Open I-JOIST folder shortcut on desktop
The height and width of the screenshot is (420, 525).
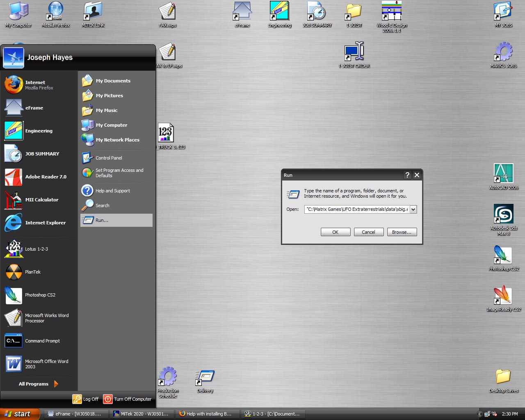(x=354, y=15)
